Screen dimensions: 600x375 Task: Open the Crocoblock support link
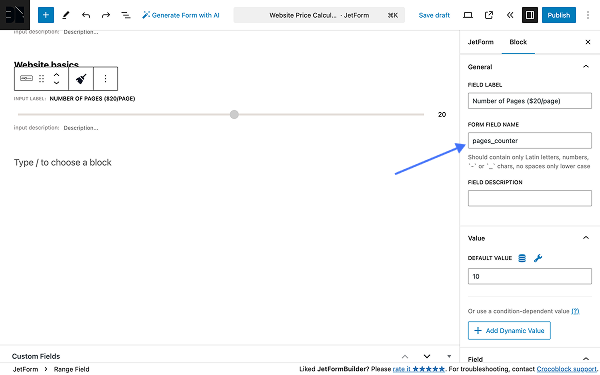pyautogui.click(x=566, y=369)
